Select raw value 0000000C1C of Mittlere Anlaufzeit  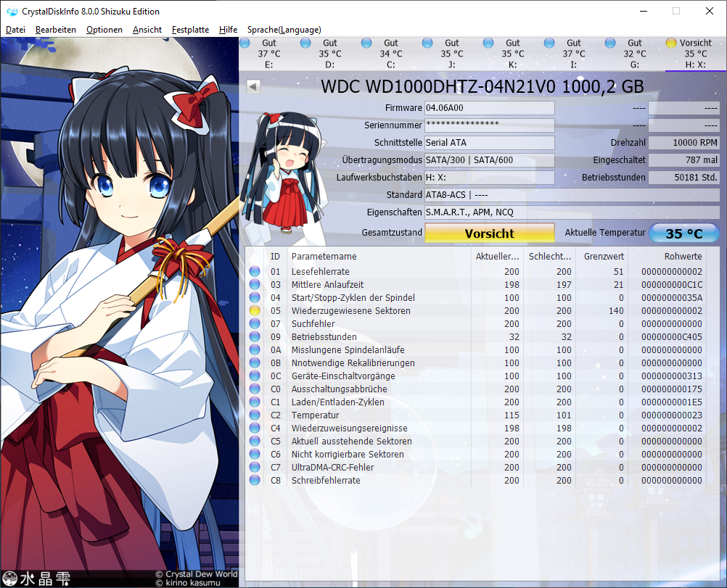click(672, 284)
